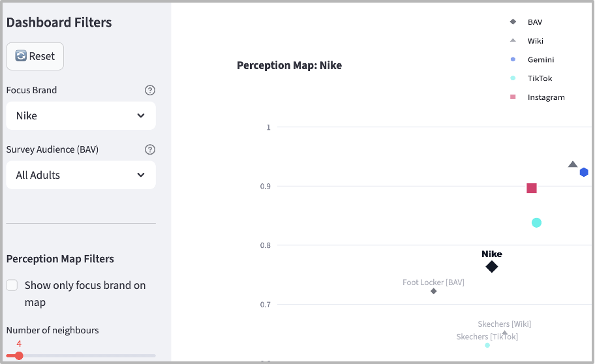Screen dimensions: 595x364
Task: Open the Focus Brand dropdown
Action: click(81, 115)
